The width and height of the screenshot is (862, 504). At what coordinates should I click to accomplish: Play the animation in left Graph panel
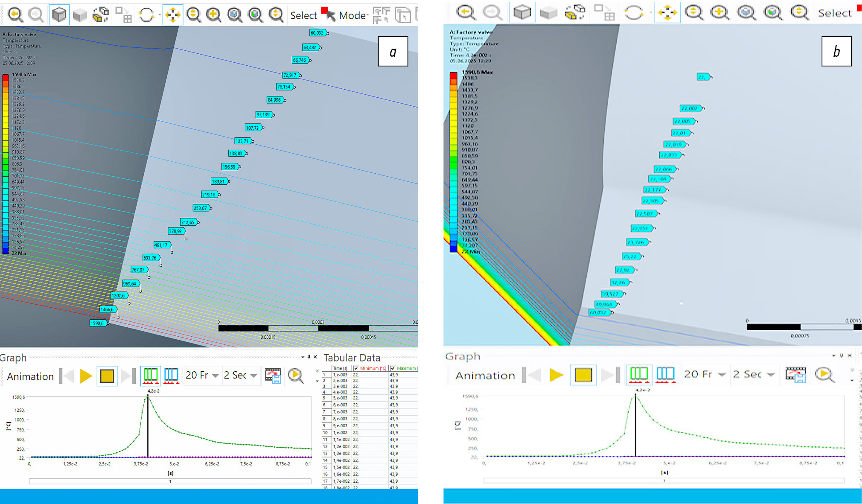[86, 376]
